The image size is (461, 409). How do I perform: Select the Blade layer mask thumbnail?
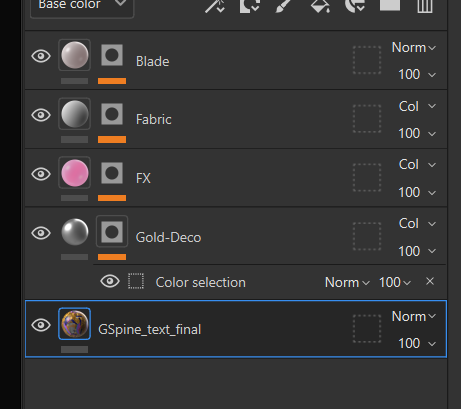click(x=112, y=55)
